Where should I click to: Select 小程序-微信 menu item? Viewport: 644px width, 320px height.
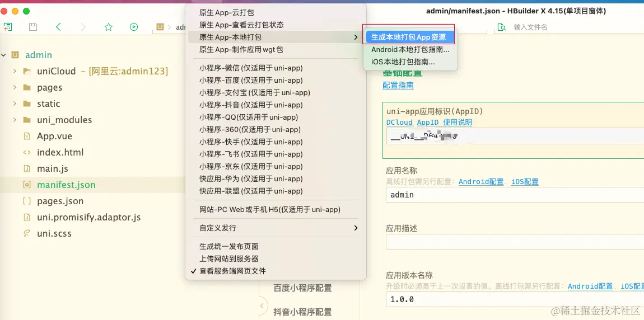(x=276, y=68)
